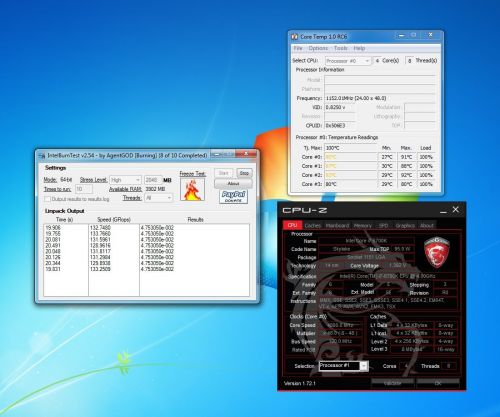
Task: Close the CPU-Z window
Action: pos(456,210)
